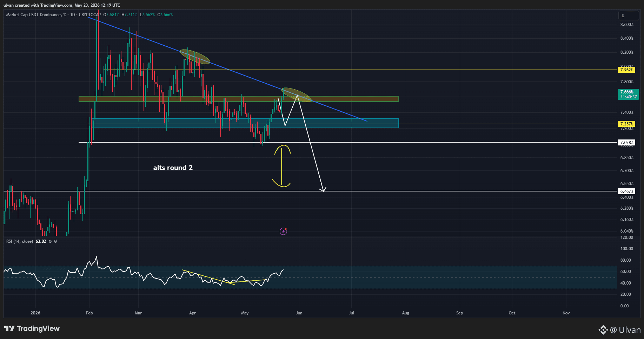Click the May label on time axis

245,313
